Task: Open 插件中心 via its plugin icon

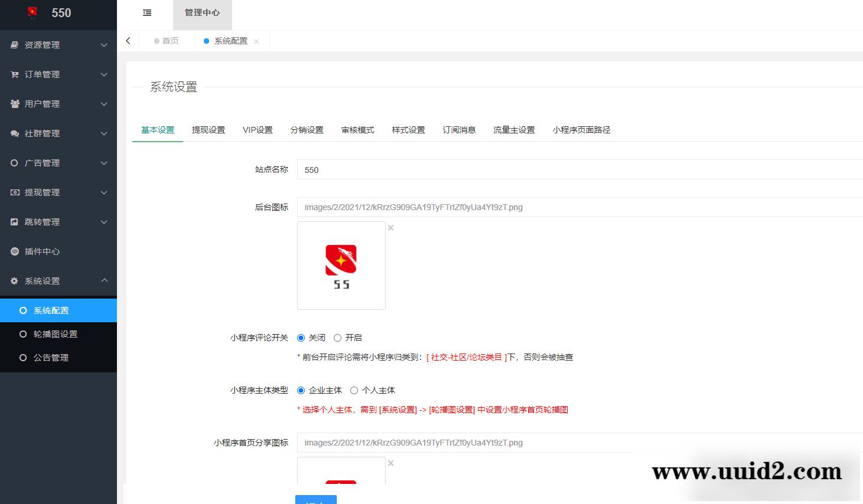Action: click(14, 251)
